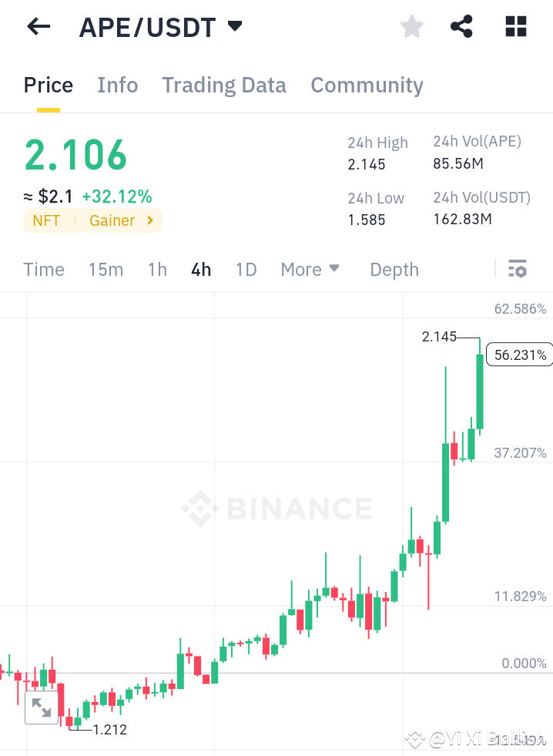Screen dimensions: 553x756
Task: Select the 2.145 high price marker
Action: pyautogui.click(x=440, y=337)
